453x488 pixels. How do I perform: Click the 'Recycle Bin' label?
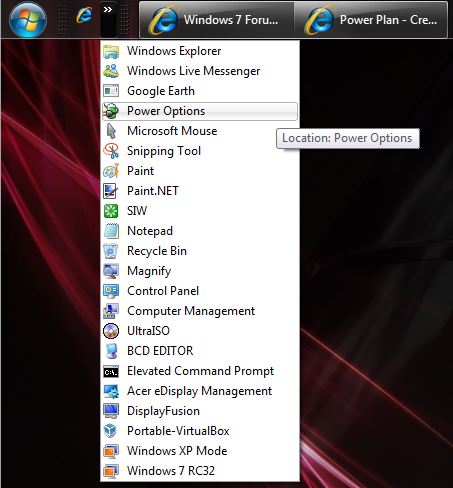point(157,251)
